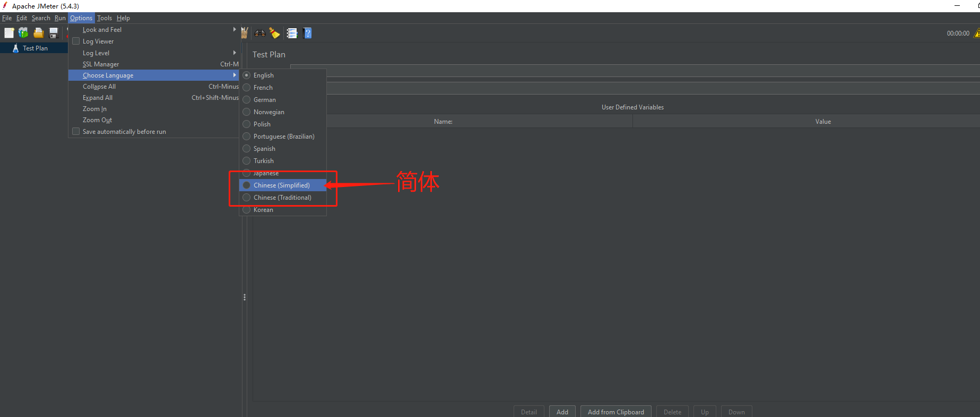Click the binoculars Search icon

260,33
